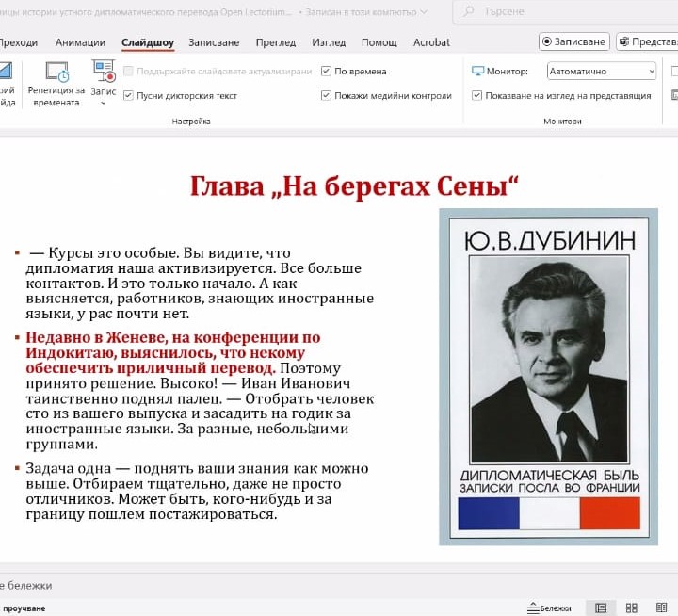Open Reading view from status bar
This screenshot has height=616, width=678.
tap(663, 608)
